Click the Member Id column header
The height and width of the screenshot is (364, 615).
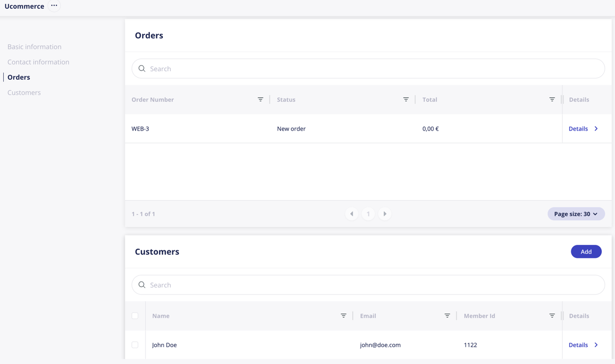click(x=479, y=316)
